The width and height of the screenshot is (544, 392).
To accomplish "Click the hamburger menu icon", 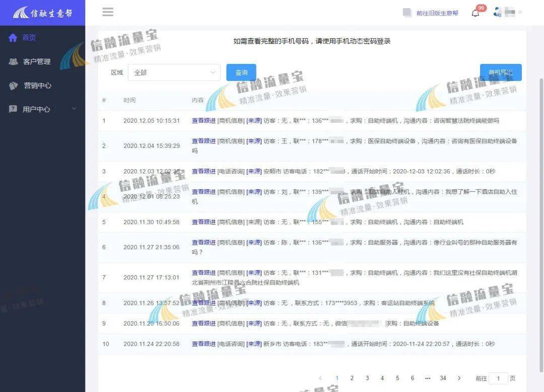I will click(108, 12).
